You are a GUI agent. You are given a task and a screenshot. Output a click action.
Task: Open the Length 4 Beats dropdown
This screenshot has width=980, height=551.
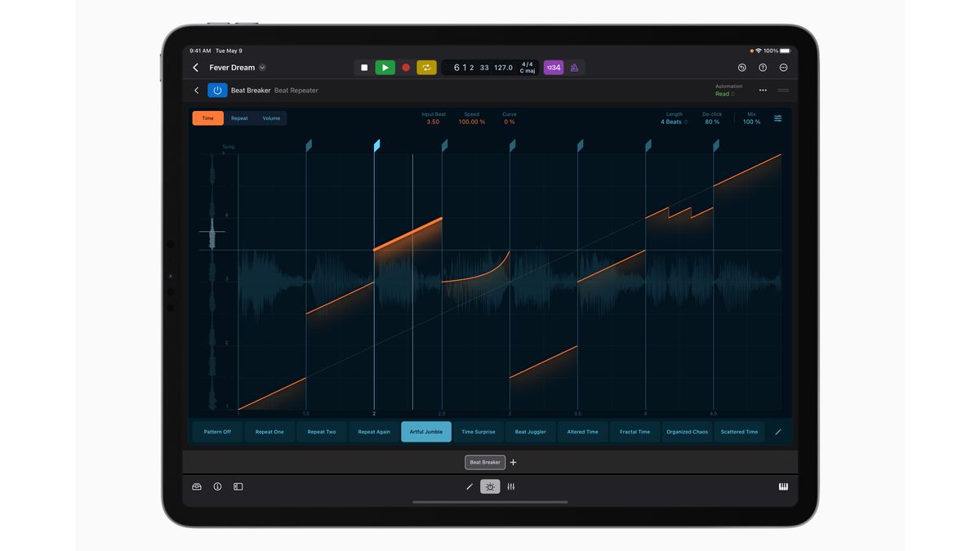tap(672, 121)
